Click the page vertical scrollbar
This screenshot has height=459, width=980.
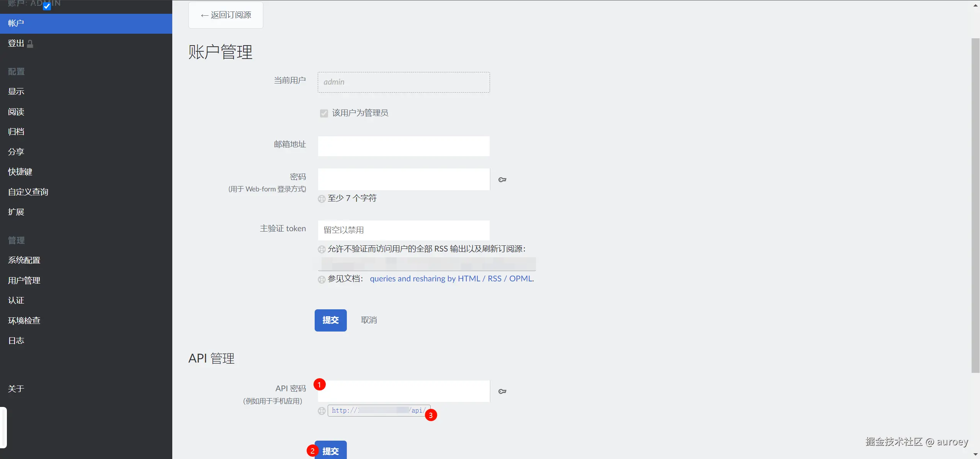[x=975, y=205]
